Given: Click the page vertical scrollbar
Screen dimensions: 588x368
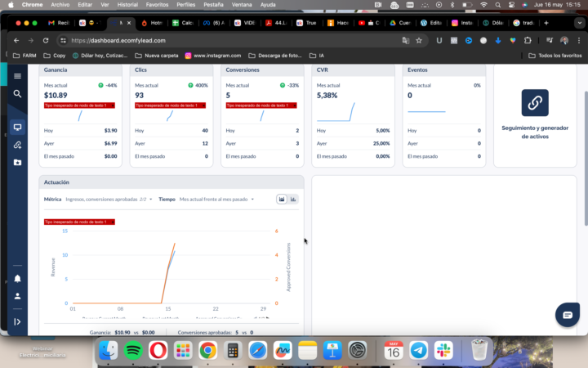Looking at the screenshot, I should tap(586, 159).
